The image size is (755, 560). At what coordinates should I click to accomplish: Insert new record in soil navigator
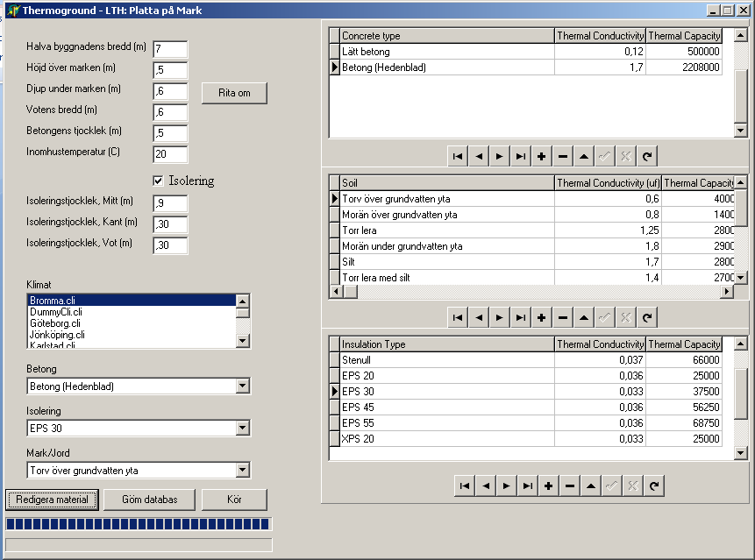[x=542, y=317]
